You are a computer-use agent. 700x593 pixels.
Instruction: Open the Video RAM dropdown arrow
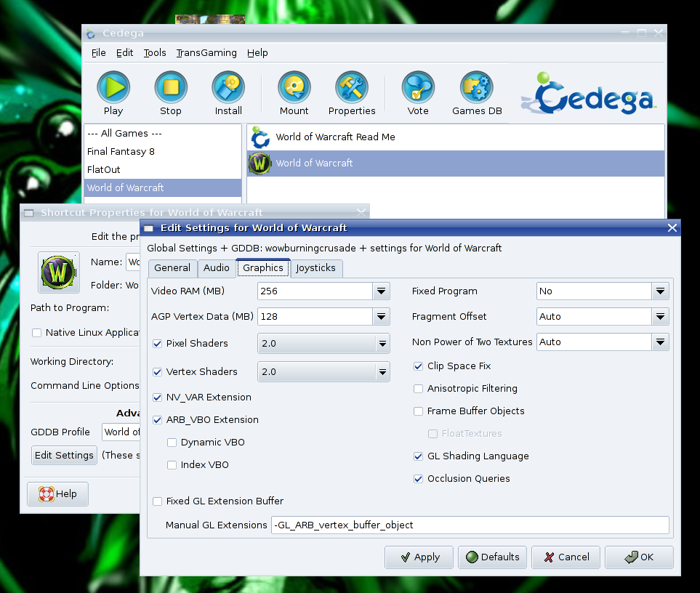point(381,291)
